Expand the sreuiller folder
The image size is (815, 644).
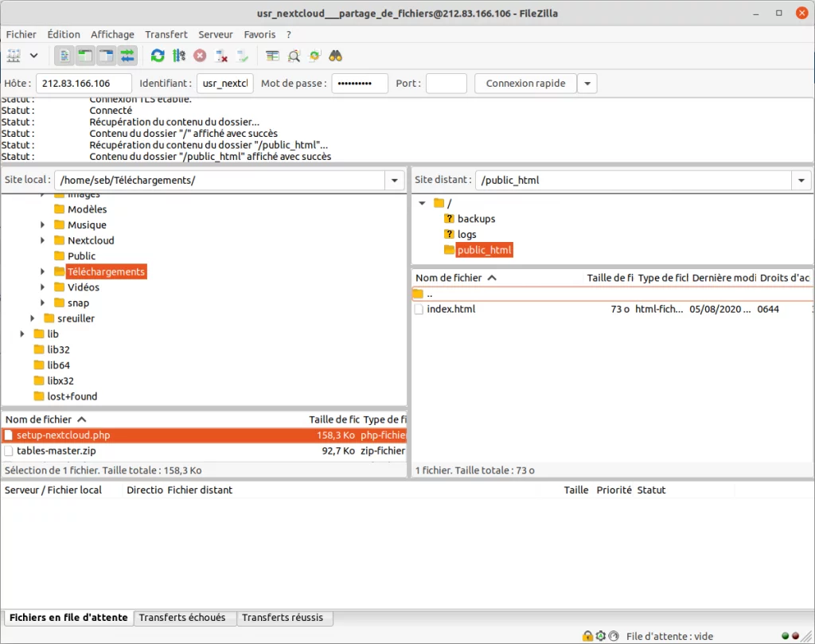(x=32, y=318)
